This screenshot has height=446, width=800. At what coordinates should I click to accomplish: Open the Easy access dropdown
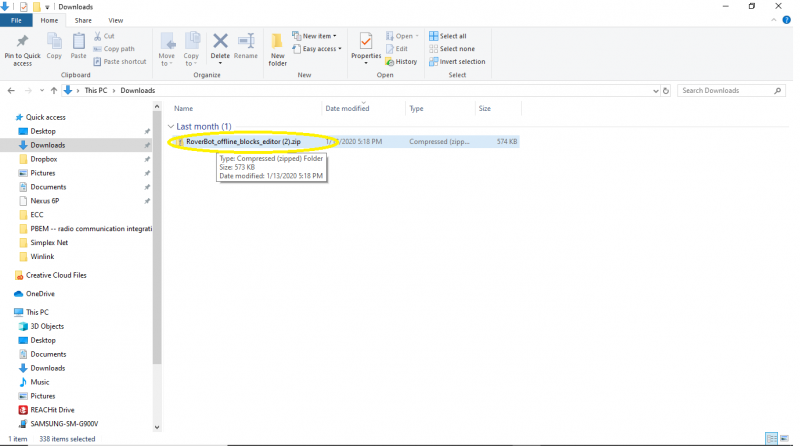click(317, 49)
